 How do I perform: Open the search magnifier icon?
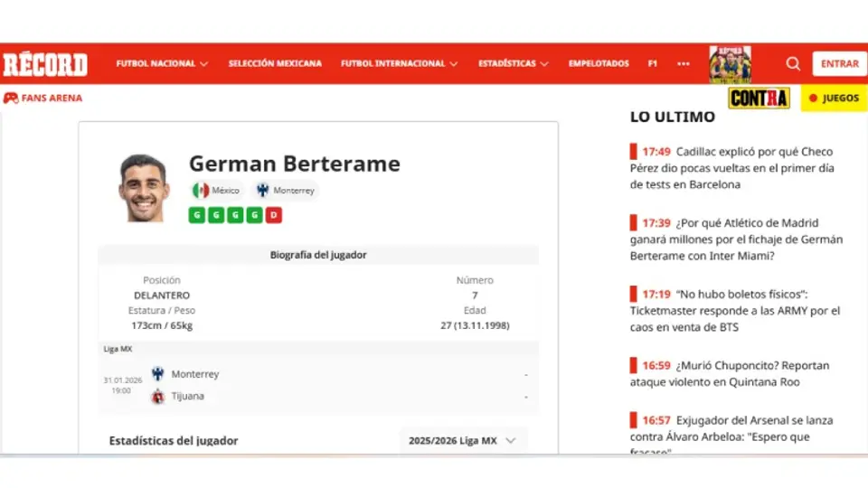pyautogui.click(x=793, y=63)
